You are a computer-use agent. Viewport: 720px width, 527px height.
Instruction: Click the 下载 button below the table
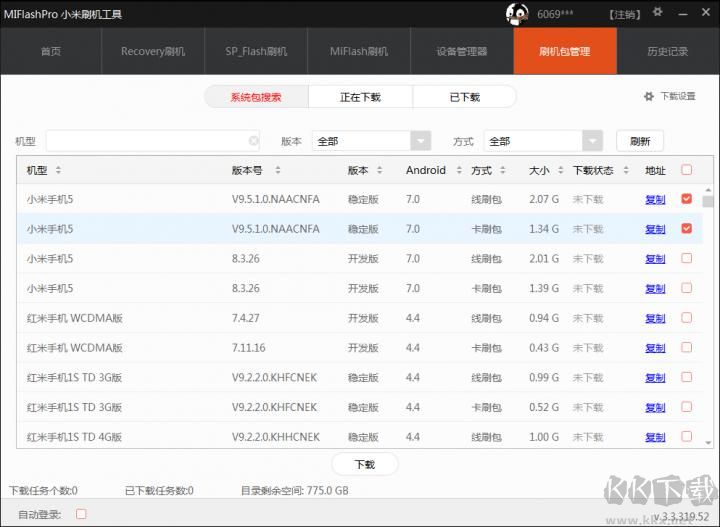[364, 465]
